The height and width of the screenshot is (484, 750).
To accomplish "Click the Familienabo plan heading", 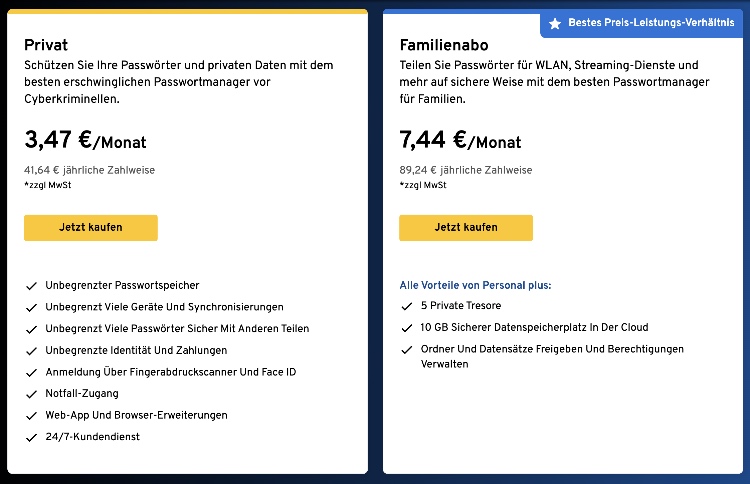I will 444,45.
